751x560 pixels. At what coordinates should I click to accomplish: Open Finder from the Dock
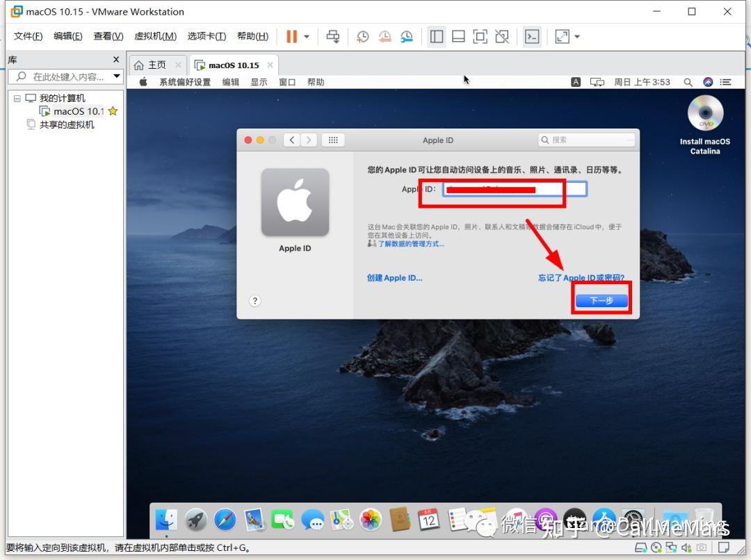pyautogui.click(x=166, y=520)
